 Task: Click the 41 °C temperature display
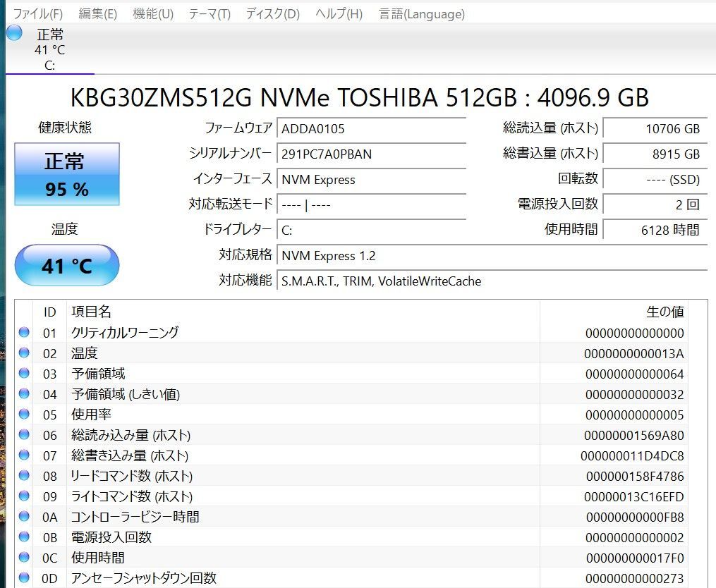tap(67, 265)
